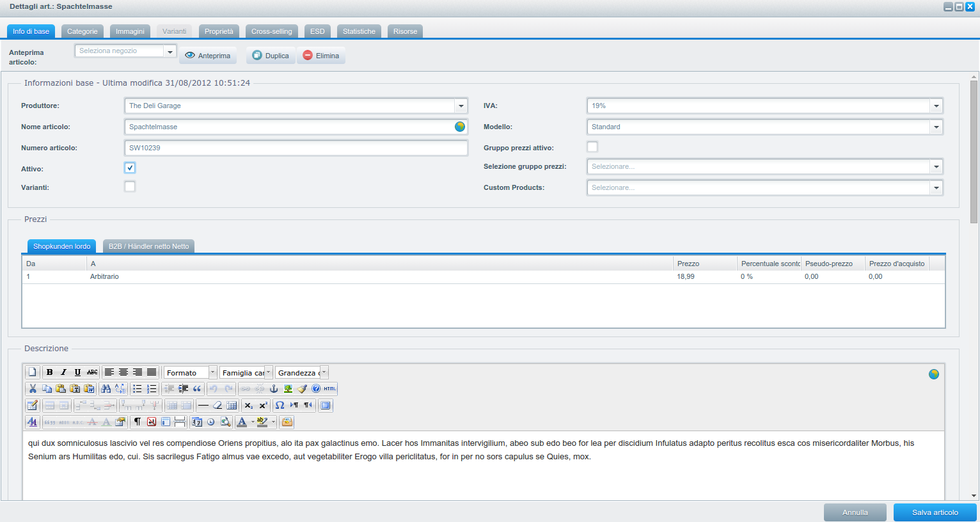Apply strikethrough formatting

click(92, 372)
